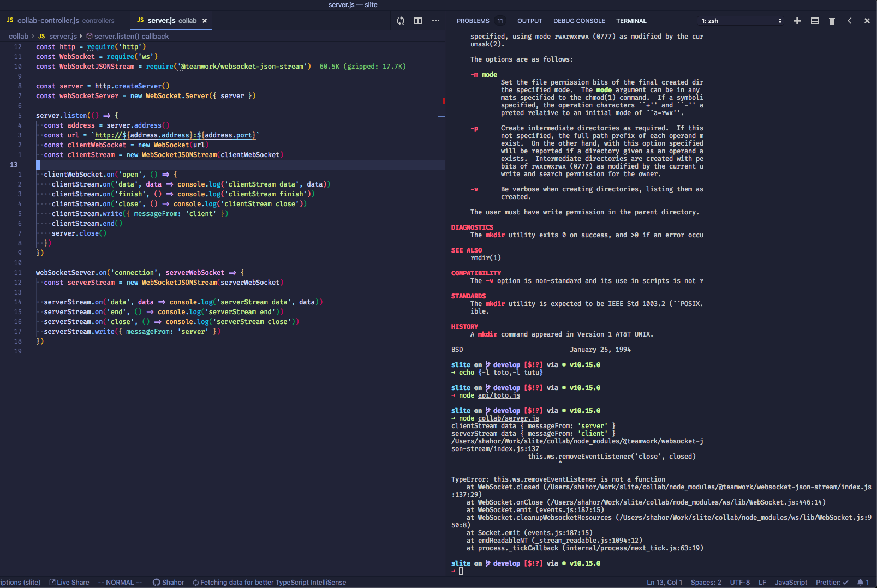Viewport: 877px width, 588px height.
Task: Click the collab/server.js link in terminal
Action: 508,418
